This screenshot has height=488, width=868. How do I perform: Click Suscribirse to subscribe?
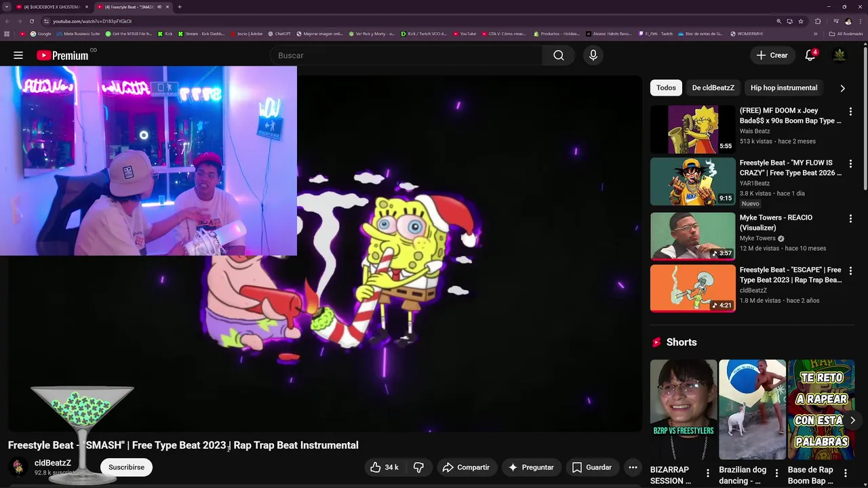(x=126, y=467)
